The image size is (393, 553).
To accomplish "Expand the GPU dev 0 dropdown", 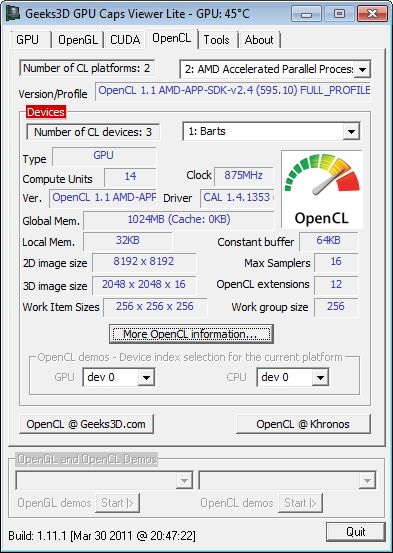I will coord(146,378).
